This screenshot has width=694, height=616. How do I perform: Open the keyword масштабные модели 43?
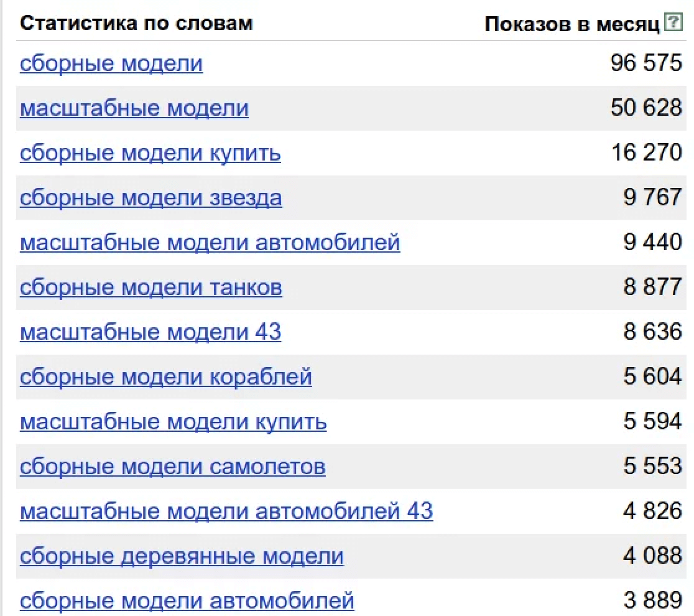click(150, 332)
